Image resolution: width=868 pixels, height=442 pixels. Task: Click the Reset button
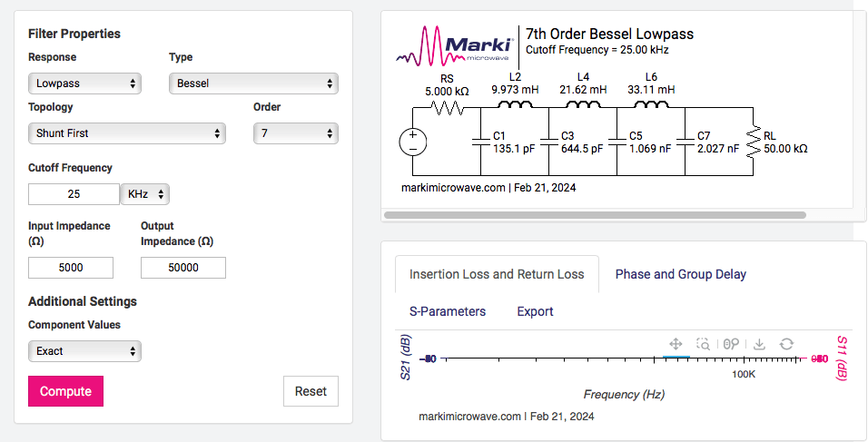[311, 391]
